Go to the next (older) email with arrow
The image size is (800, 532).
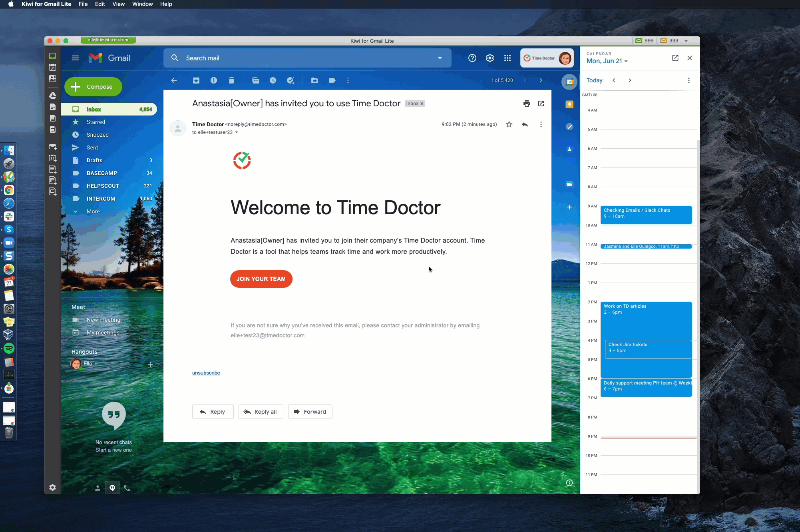point(541,80)
